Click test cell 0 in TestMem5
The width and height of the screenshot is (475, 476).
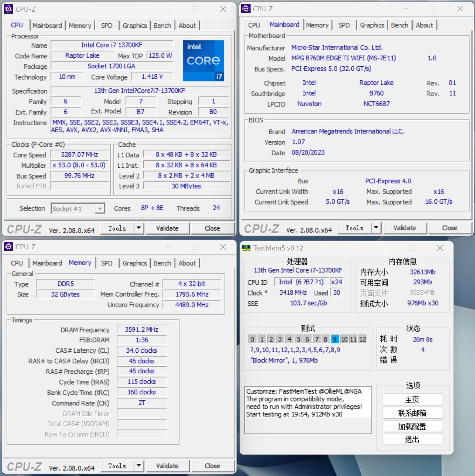[x=252, y=339]
